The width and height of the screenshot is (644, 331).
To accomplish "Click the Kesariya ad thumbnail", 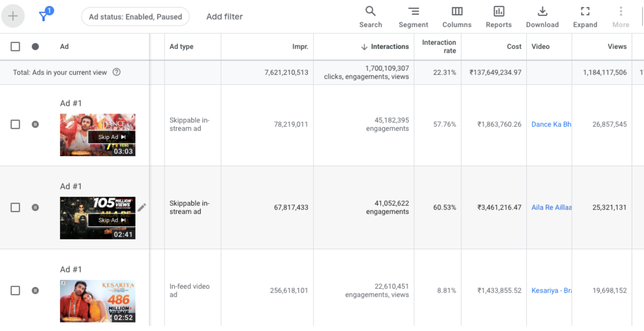I will click(98, 301).
